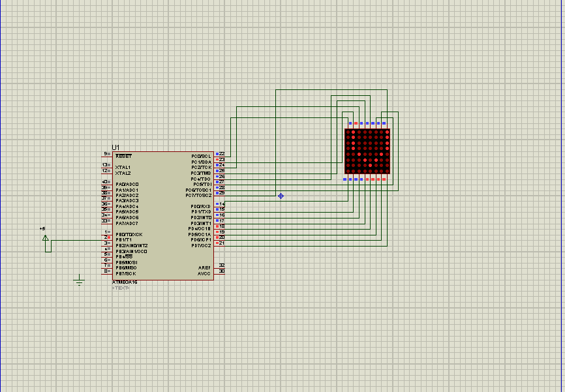565x392 pixels.
Task: Click the RESET pin label
Action: pyautogui.click(x=123, y=157)
